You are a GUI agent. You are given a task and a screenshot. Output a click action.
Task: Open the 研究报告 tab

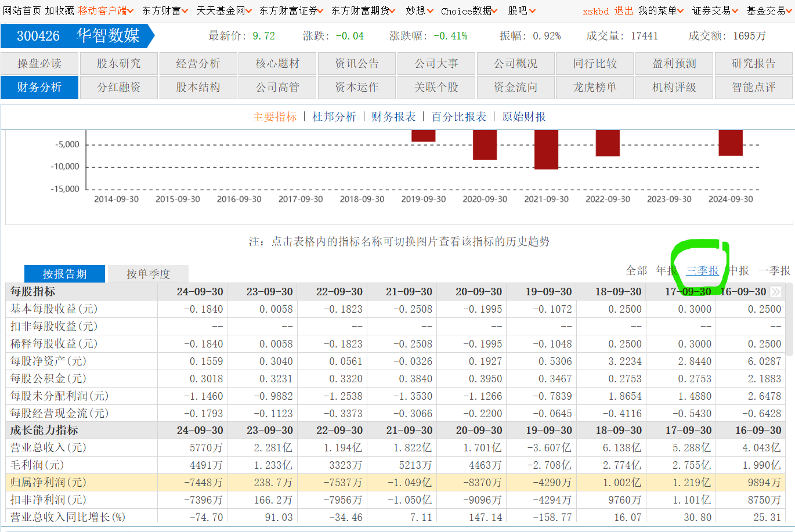pyautogui.click(x=754, y=63)
